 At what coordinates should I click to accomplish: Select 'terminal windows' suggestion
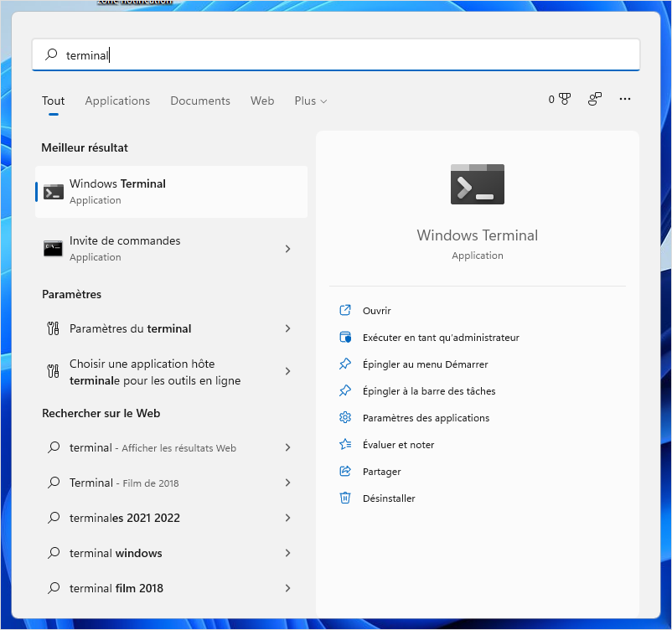(x=172, y=553)
